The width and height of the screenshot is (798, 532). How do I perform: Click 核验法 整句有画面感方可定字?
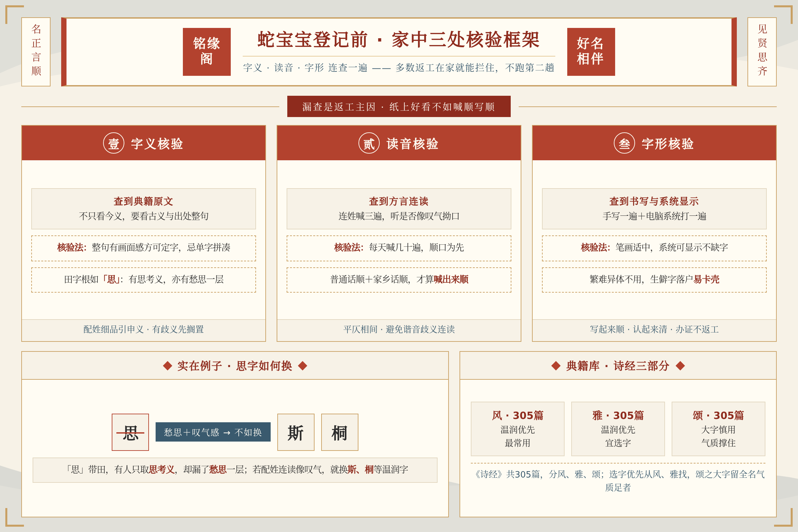144,248
